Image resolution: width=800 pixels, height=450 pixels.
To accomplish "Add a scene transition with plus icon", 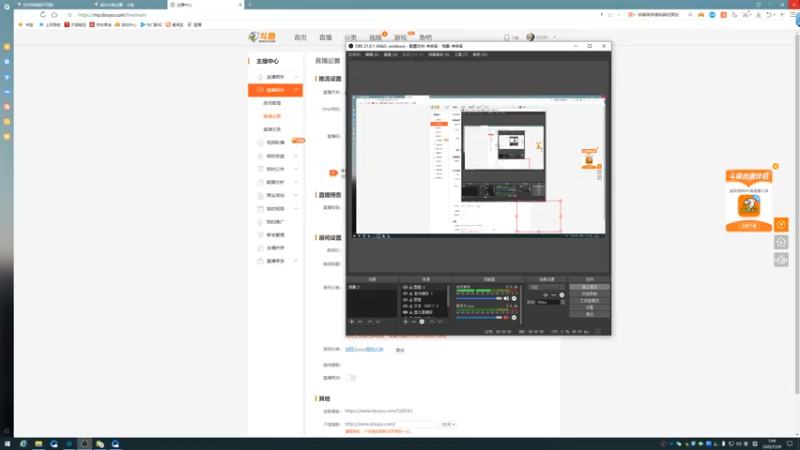I will click(x=545, y=295).
